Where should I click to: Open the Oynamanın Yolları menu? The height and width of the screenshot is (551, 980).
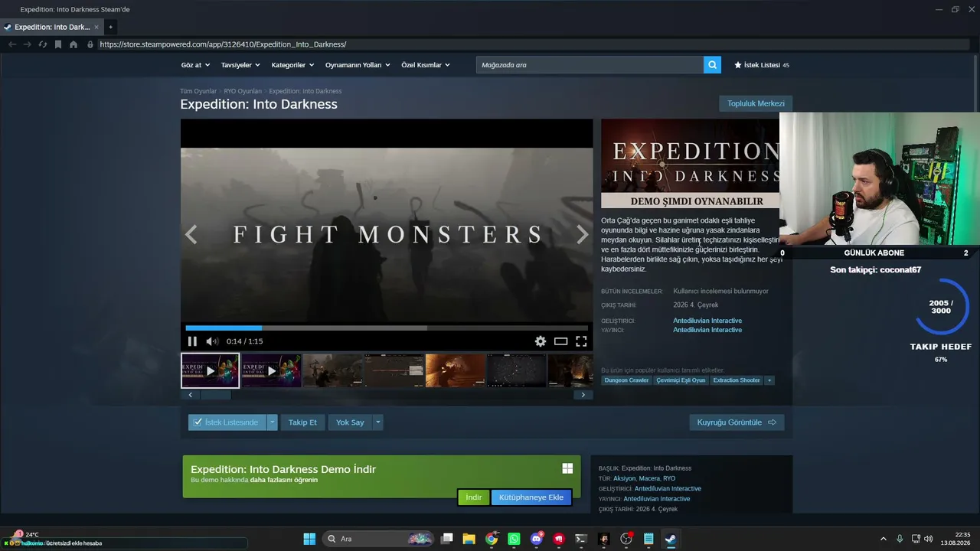pyautogui.click(x=358, y=65)
